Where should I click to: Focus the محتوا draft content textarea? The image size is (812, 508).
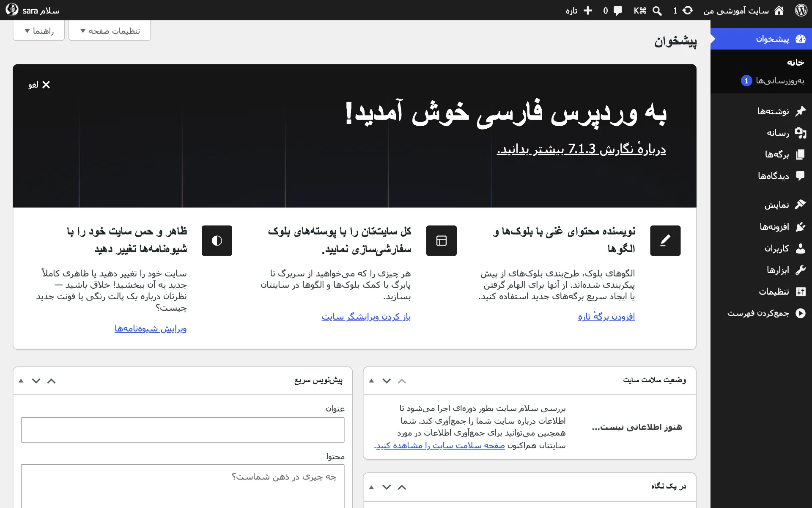click(183, 486)
